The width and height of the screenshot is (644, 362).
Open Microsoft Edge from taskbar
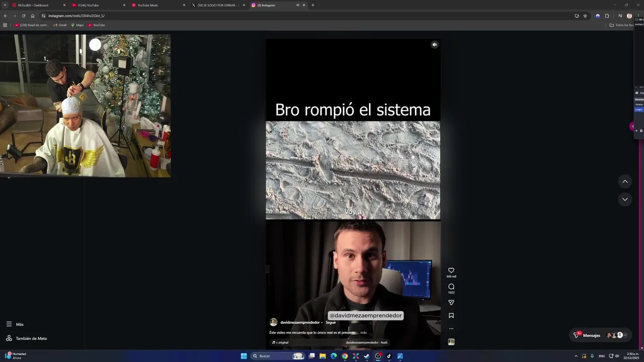pyautogui.click(x=334, y=356)
